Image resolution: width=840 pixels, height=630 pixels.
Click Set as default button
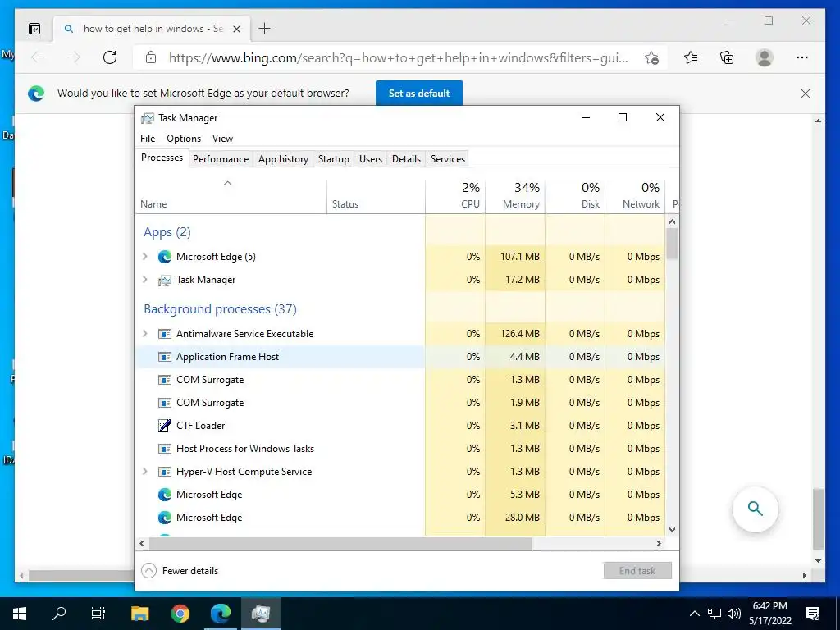click(419, 94)
